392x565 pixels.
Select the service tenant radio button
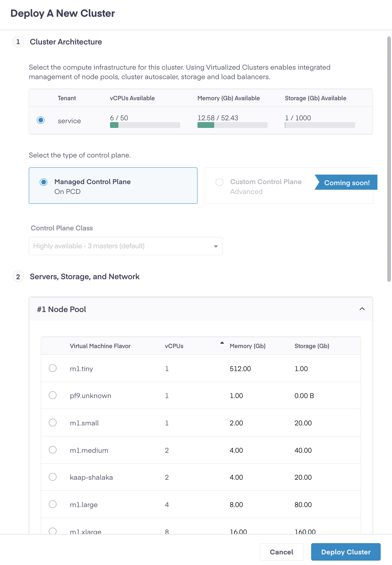coord(41,120)
